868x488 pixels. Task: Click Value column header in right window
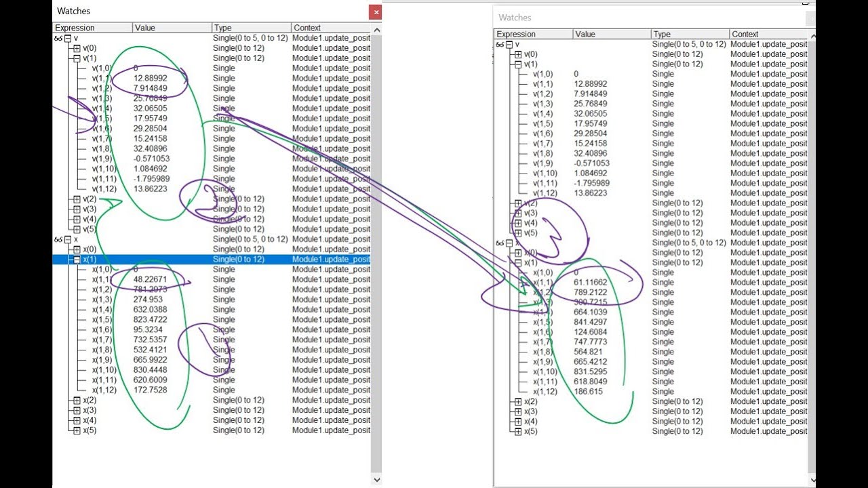612,34
